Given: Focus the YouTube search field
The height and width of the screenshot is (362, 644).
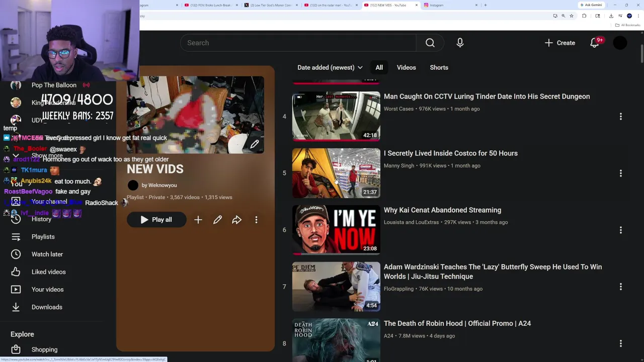Looking at the screenshot, I should (x=298, y=43).
